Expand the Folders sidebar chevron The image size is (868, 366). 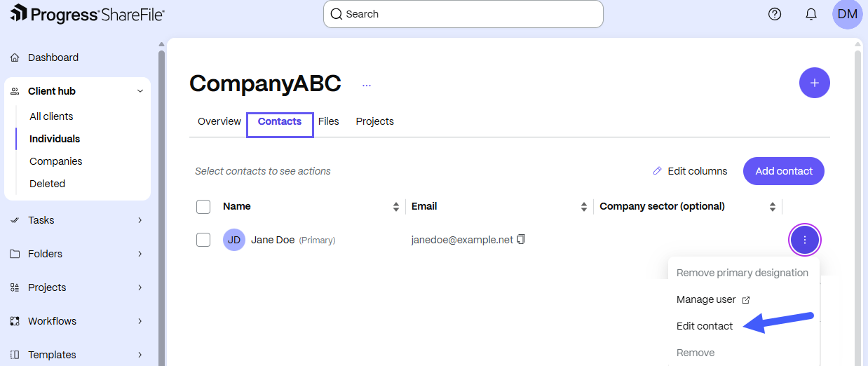(140, 254)
